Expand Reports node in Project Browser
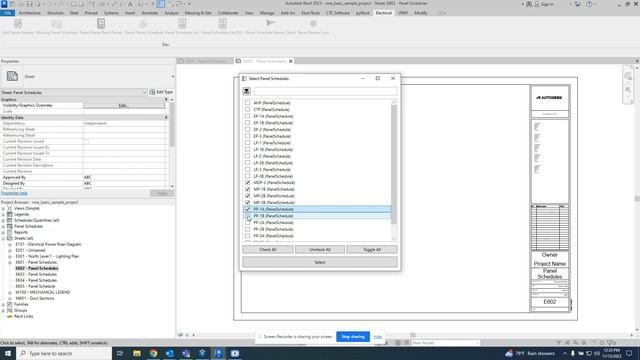The height and width of the screenshot is (360, 640). 3,232
